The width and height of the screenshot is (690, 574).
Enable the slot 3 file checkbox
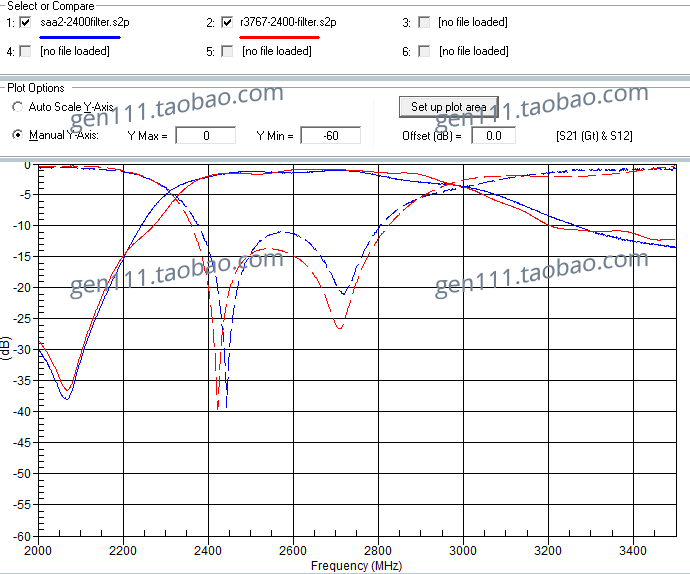[x=424, y=22]
